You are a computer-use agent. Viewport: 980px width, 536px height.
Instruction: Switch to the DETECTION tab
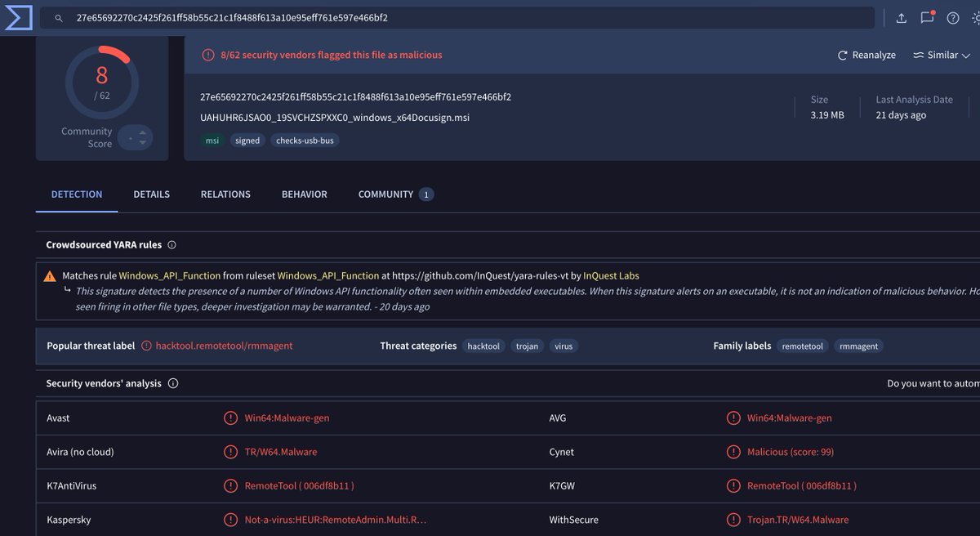point(77,194)
